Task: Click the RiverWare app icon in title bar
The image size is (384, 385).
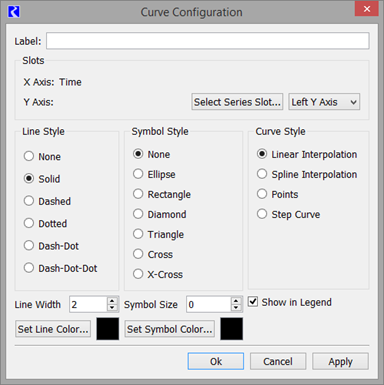Action: (14, 12)
